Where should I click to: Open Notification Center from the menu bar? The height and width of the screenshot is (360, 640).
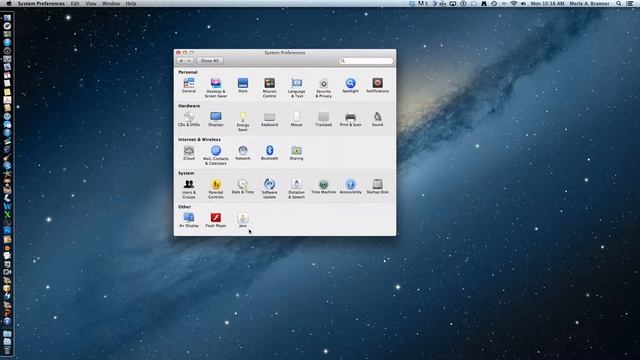(x=630, y=3)
